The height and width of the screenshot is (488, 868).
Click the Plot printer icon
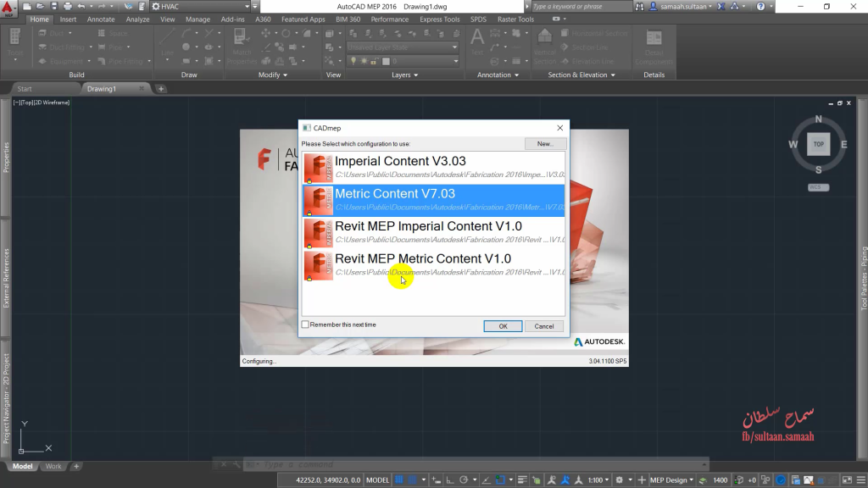[68, 7]
